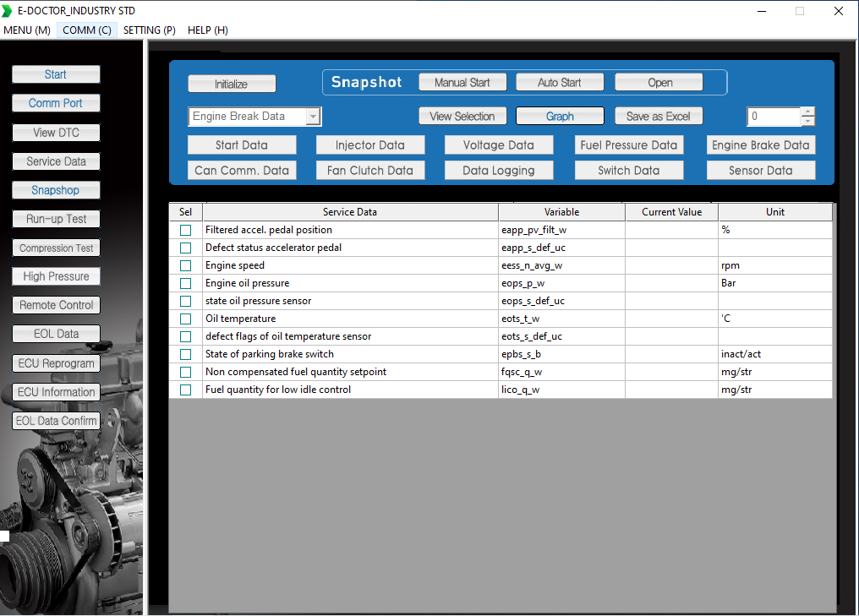Decrease the numeric spinner value
The width and height of the screenshot is (859, 616).
[x=807, y=121]
